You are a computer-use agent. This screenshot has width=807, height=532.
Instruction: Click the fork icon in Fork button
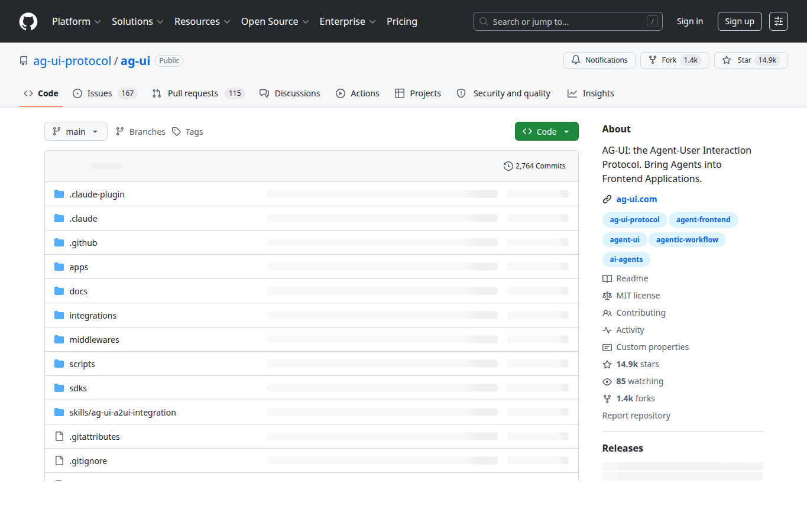(x=653, y=60)
